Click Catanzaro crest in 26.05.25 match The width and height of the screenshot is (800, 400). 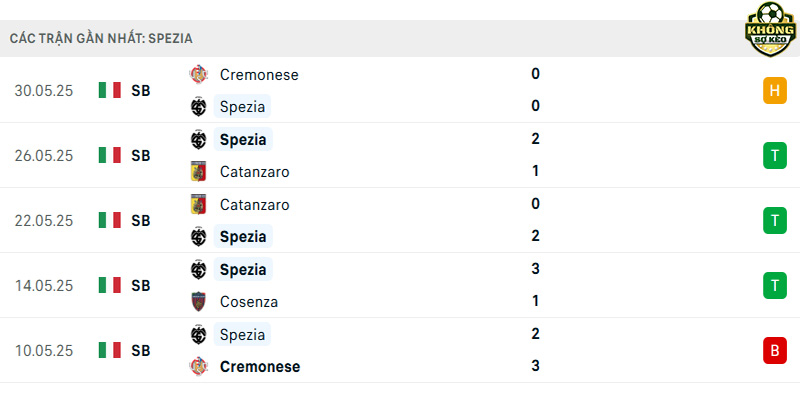pos(198,171)
